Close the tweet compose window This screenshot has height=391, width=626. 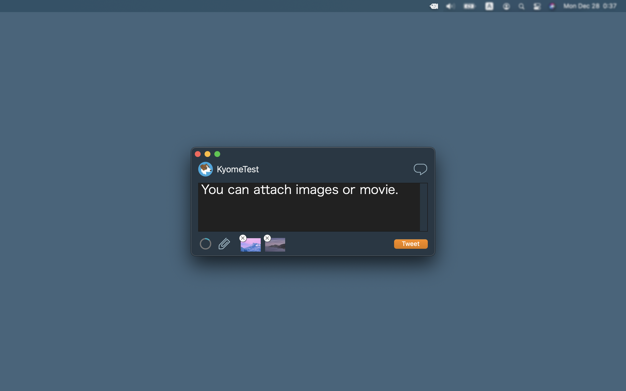pyautogui.click(x=198, y=154)
